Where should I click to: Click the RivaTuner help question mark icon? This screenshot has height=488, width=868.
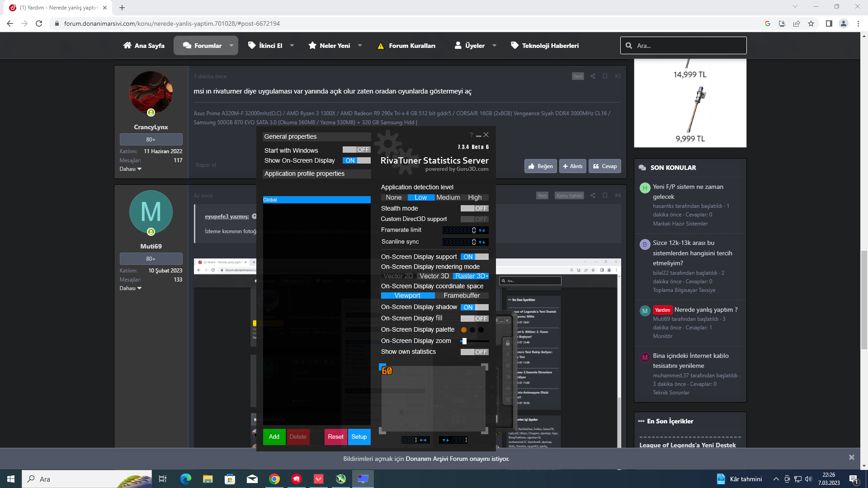[x=471, y=135]
